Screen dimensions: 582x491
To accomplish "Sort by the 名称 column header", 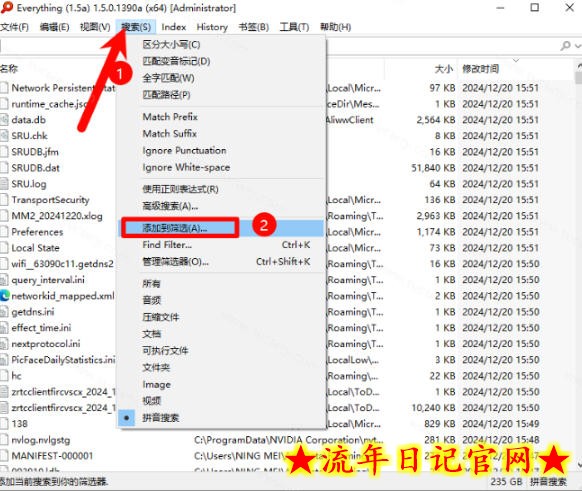I will click(x=9, y=69).
